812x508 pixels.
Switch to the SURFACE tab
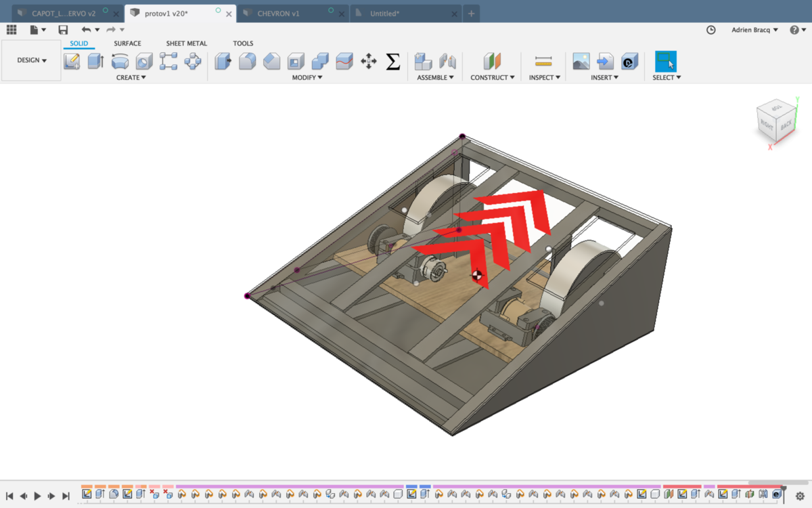point(127,43)
